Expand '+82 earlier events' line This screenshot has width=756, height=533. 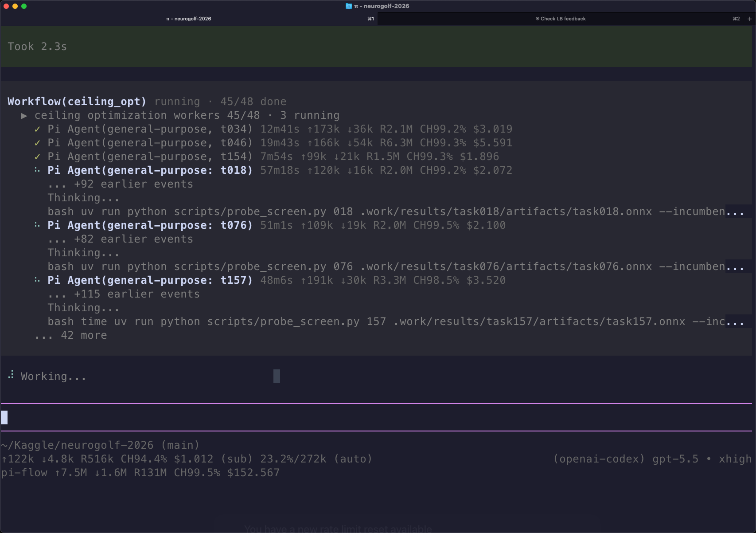(120, 239)
